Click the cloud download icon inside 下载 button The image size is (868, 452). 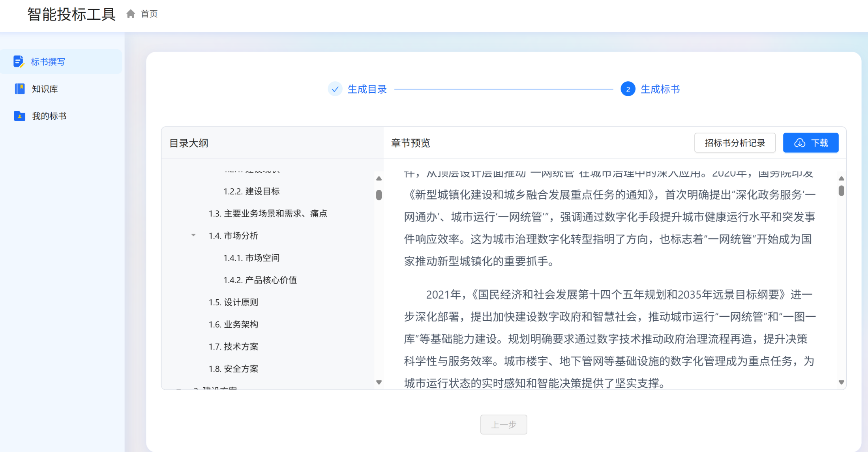(x=800, y=143)
